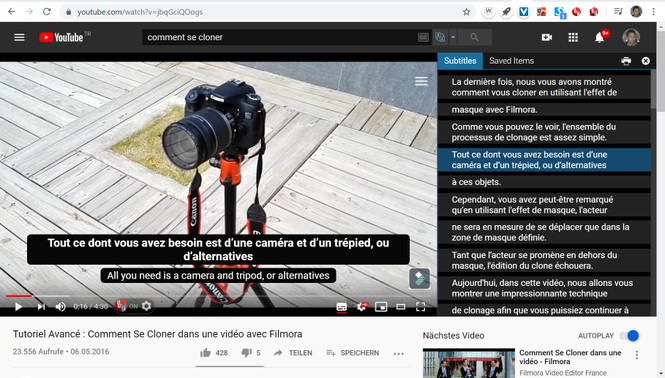The image size is (665, 378).
Task: Select subtitle 'Aujourd'hui, dans cette vidéo'
Action: click(544, 288)
